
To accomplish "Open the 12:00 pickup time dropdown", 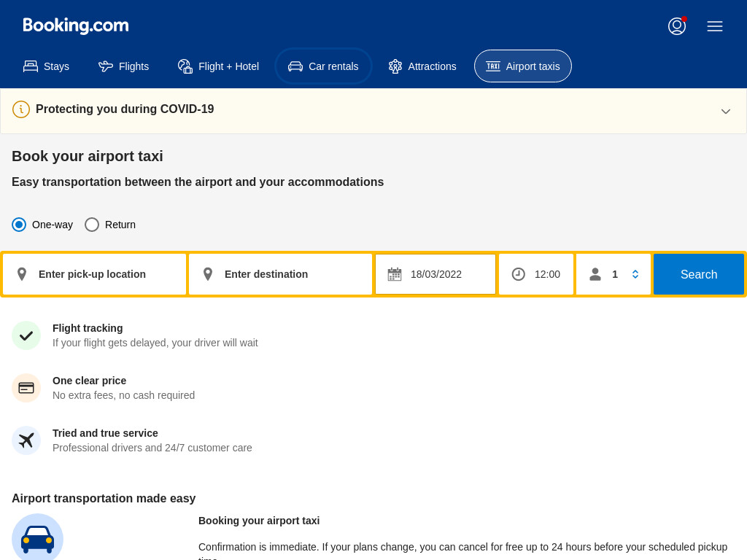I will pyautogui.click(x=536, y=274).
